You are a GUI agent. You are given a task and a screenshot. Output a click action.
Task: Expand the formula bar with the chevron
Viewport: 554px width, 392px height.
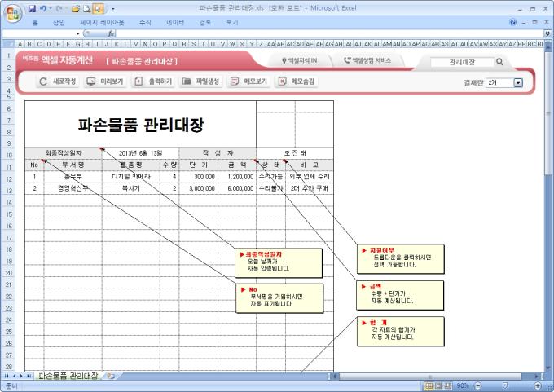pos(547,33)
